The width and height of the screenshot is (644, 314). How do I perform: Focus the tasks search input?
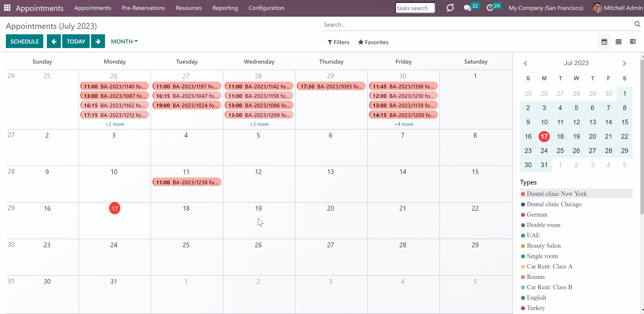(415, 8)
